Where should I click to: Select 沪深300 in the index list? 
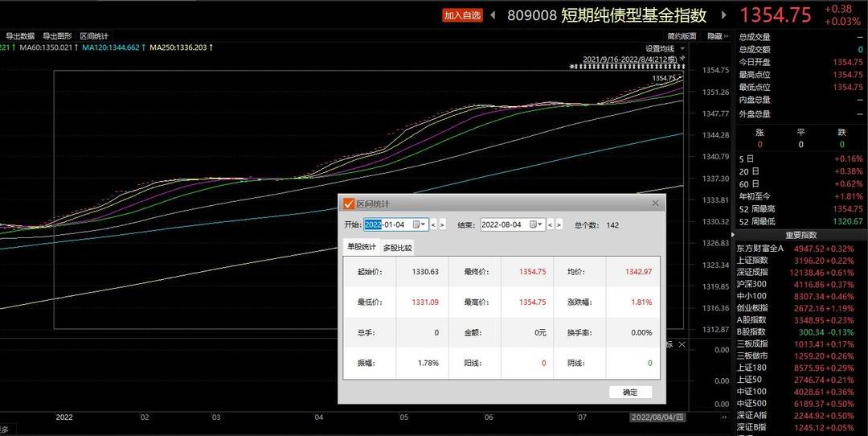[x=751, y=284]
